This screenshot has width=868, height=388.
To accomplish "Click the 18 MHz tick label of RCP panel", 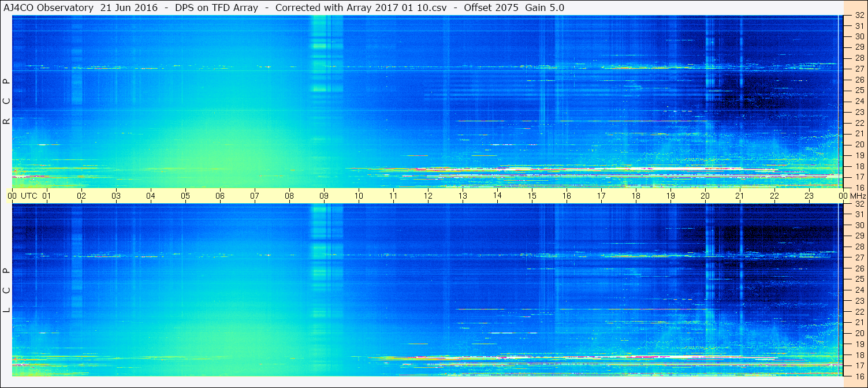I will pyautogui.click(x=859, y=166).
